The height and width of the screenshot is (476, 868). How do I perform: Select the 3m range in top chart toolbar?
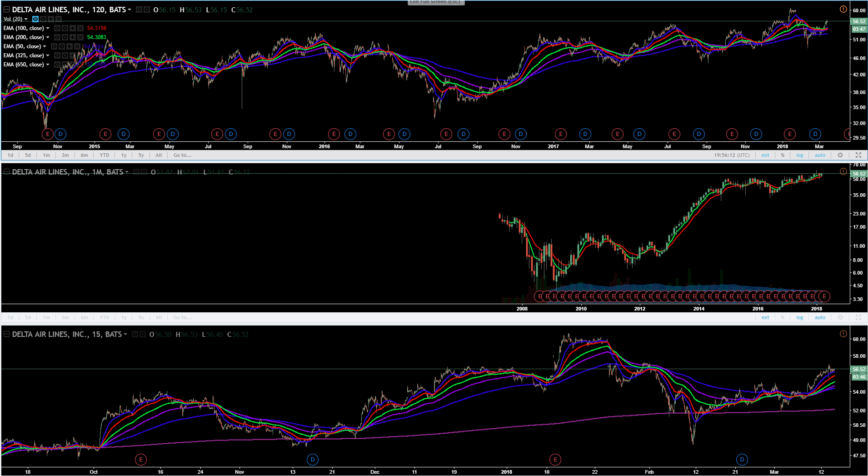click(65, 155)
